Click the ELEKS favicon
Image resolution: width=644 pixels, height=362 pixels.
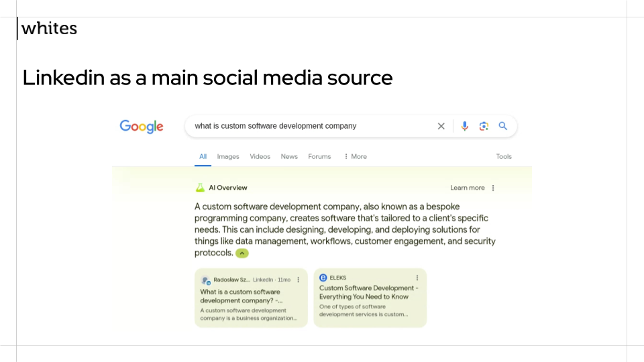pos(323,278)
